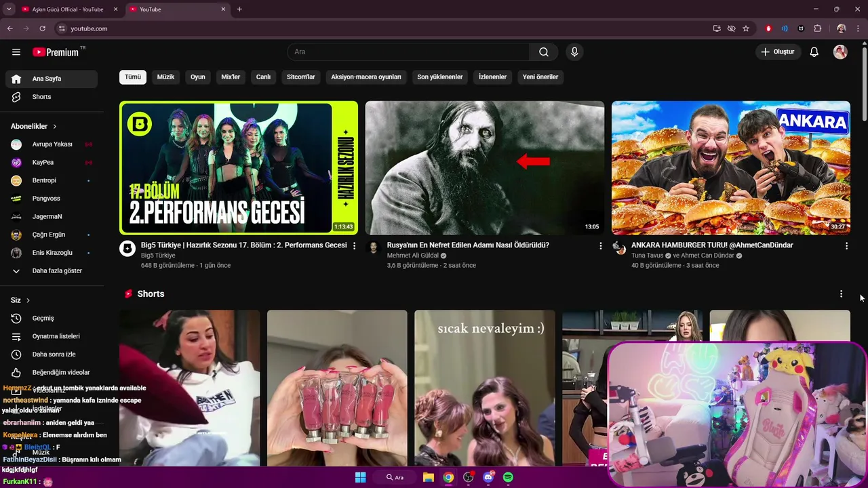This screenshot has width=868, height=488.
Task: Expand the Abonelikler section chevron
Action: click(x=55, y=127)
